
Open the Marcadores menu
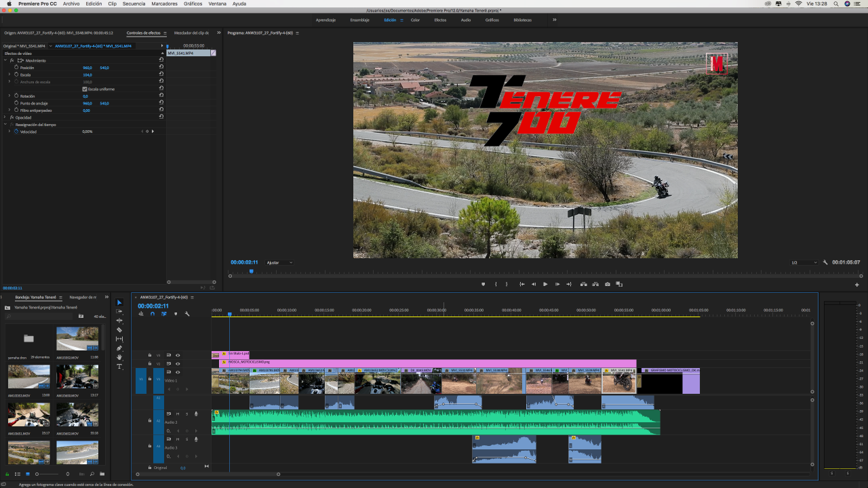coord(165,3)
